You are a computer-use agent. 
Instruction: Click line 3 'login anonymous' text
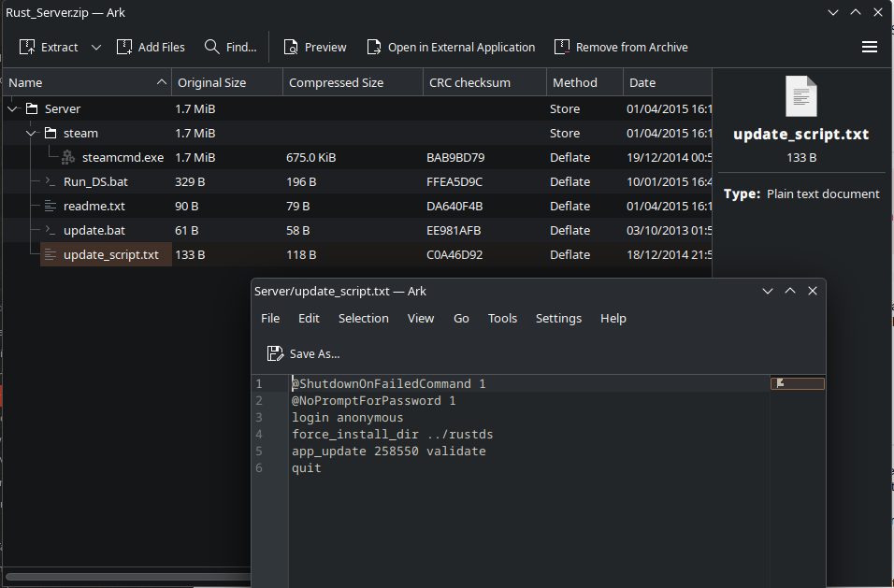(x=347, y=418)
